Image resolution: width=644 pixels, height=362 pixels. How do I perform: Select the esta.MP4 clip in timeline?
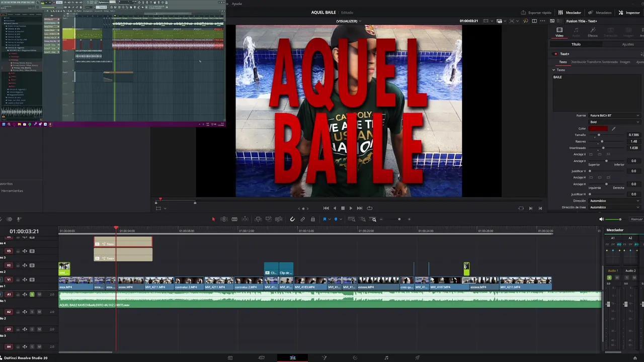tap(76, 284)
